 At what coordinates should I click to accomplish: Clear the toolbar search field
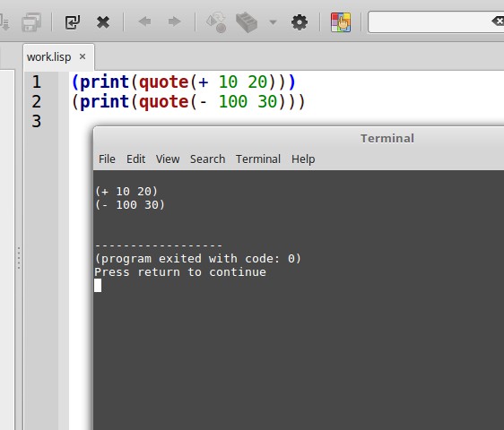pos(498,21)
